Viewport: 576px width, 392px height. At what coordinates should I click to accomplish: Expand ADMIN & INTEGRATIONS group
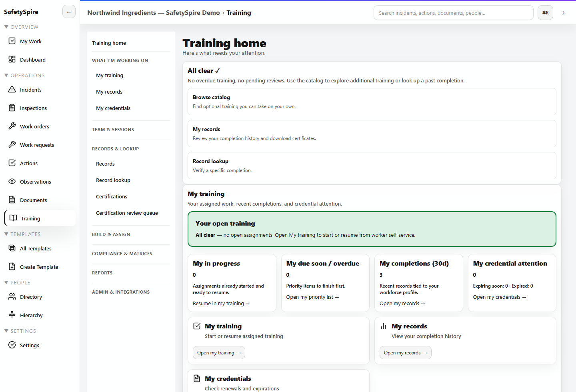121,292
